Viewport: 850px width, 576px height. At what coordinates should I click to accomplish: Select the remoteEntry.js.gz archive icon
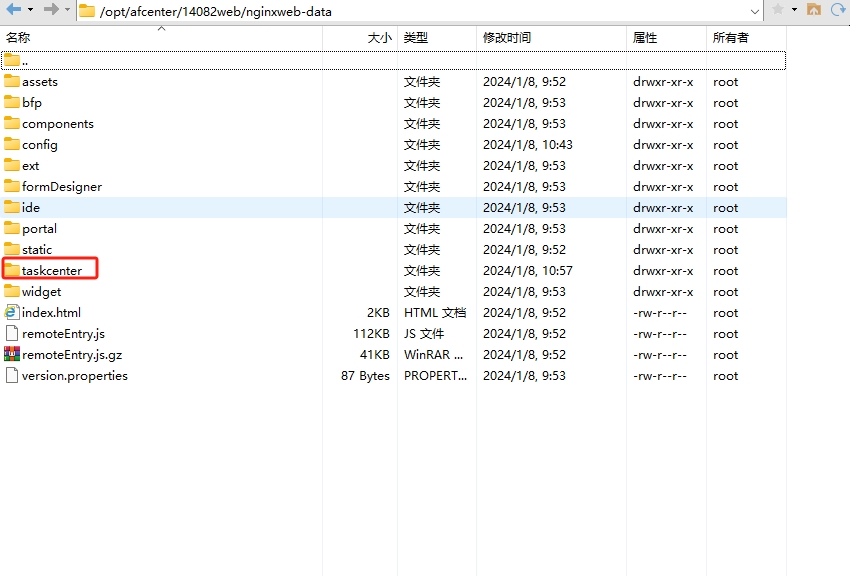(12, 354)
